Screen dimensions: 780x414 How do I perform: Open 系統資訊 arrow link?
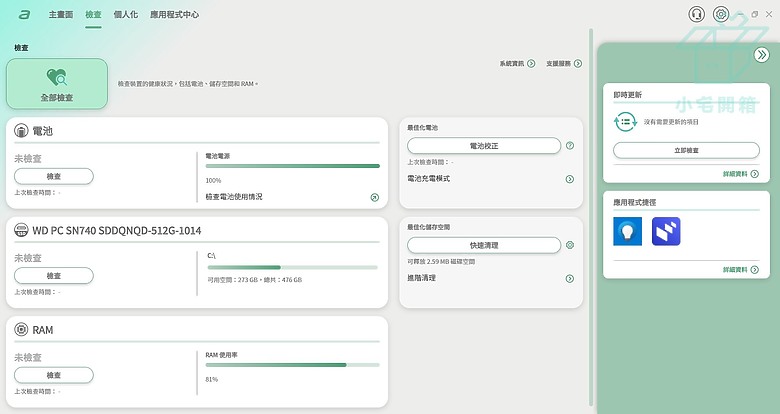pyautogui.click(x=517, y=64)
